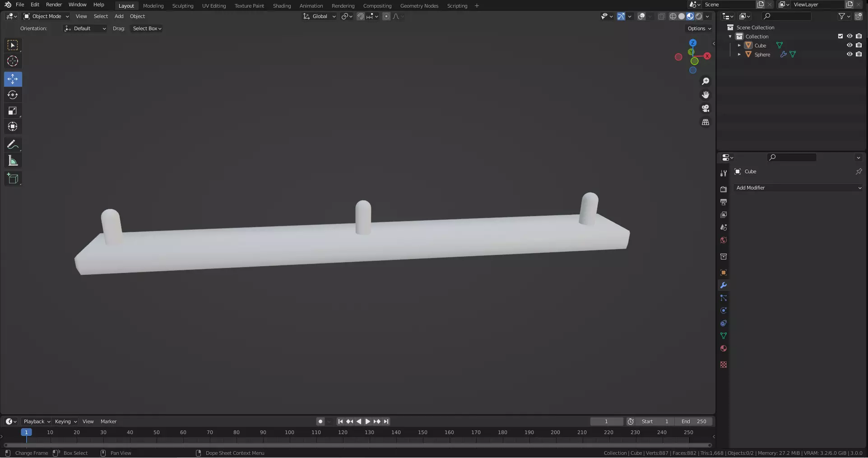Open Material properties tab
The image size is (868, 458).
point(724,348)
